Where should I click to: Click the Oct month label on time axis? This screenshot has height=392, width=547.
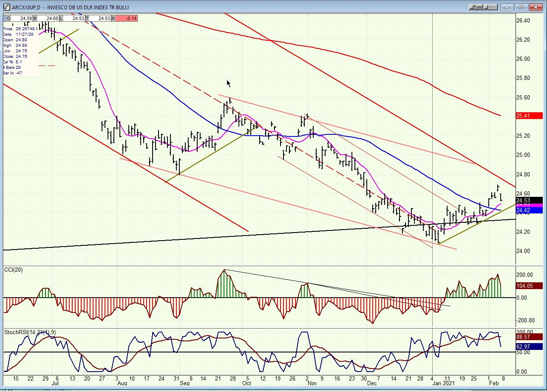pyautogui.click(x=247, y=383)
